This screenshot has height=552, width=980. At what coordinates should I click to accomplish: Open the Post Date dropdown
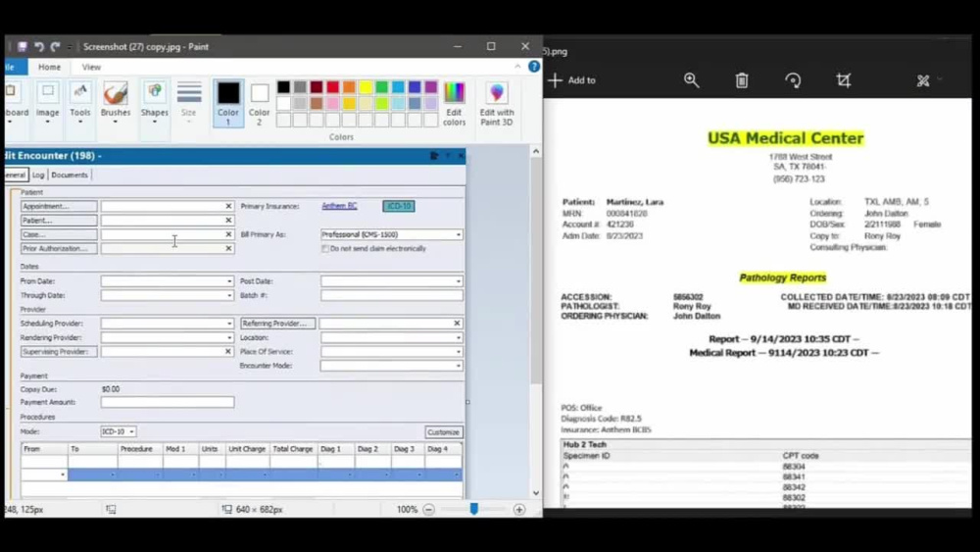[458, 281]
